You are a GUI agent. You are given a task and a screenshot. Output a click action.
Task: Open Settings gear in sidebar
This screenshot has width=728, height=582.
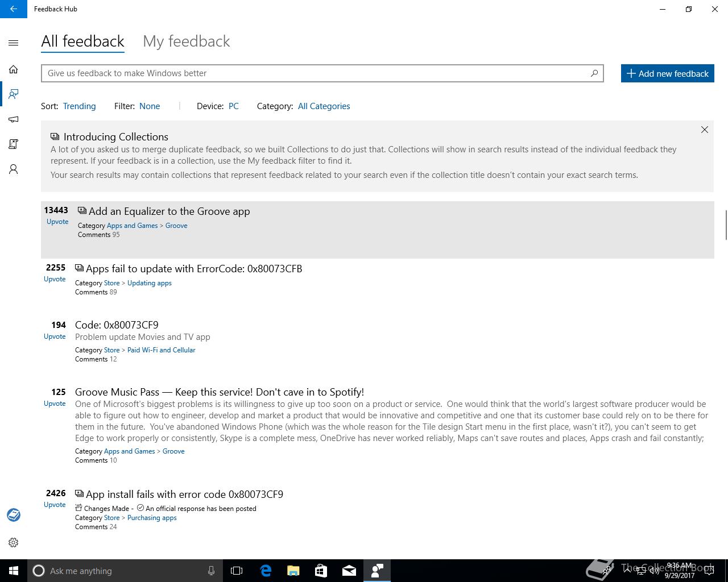click(x=14, y=542)
